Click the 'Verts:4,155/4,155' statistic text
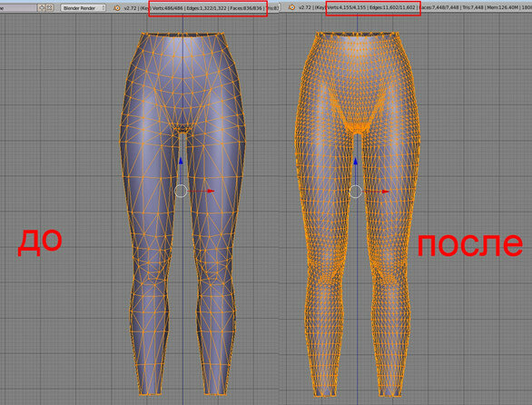Image resolution: width=532 pixels, height=405 pixels. (x=347, y=7)
